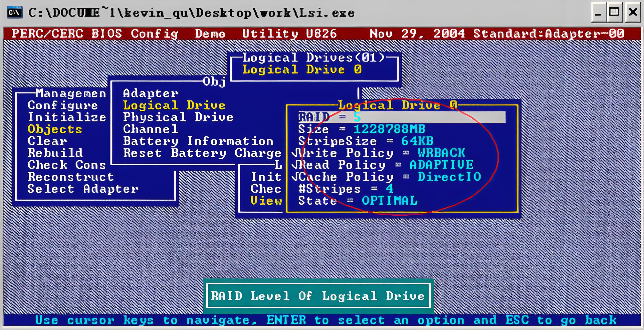
Task: Choose Initialize in Management menu
Action: tap(67, 117)
